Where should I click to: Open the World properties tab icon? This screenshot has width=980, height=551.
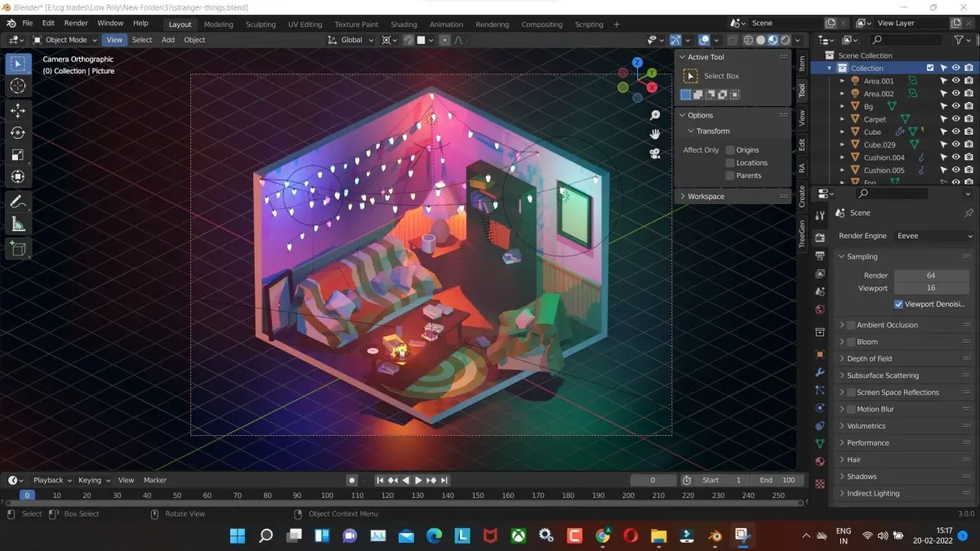coord(820,311)
